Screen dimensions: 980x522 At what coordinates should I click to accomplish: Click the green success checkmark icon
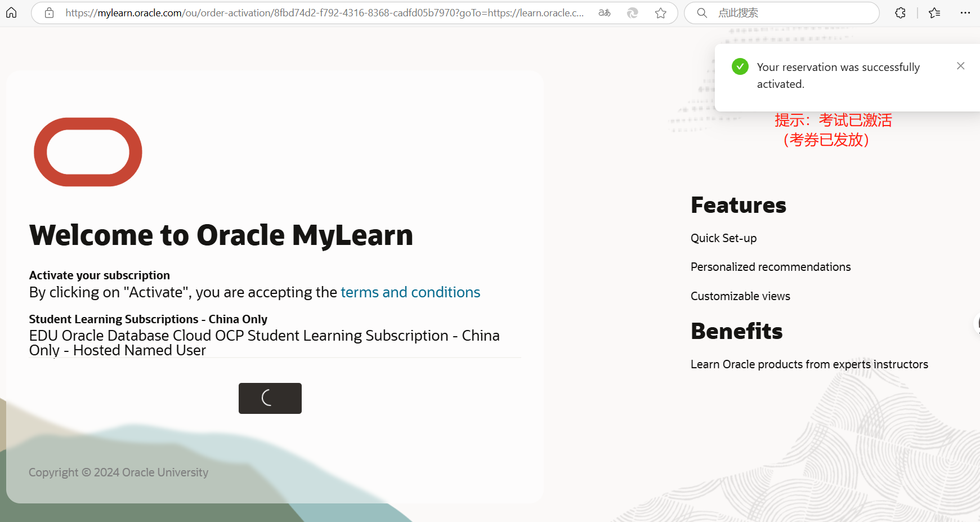[x=740, y=66]
